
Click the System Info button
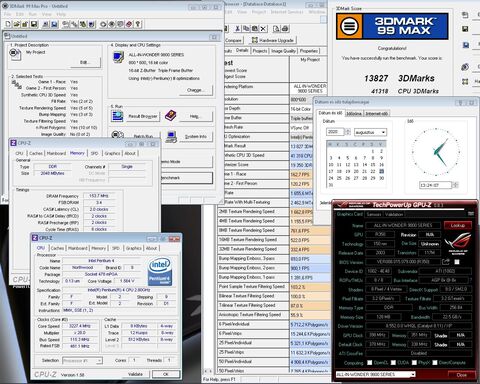pyautogui.click(x=196, y=137)
